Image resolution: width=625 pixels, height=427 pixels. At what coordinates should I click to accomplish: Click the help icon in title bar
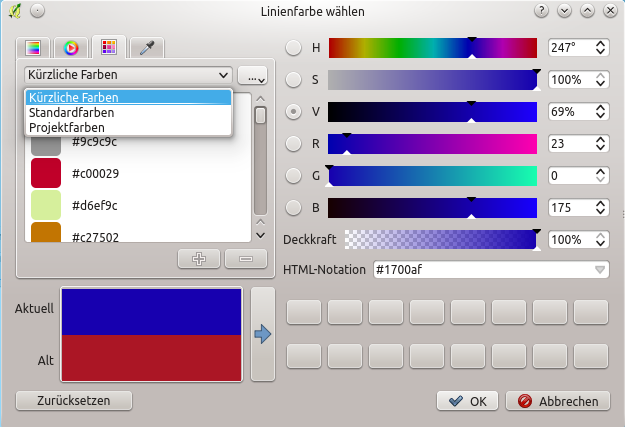point(541,11)
